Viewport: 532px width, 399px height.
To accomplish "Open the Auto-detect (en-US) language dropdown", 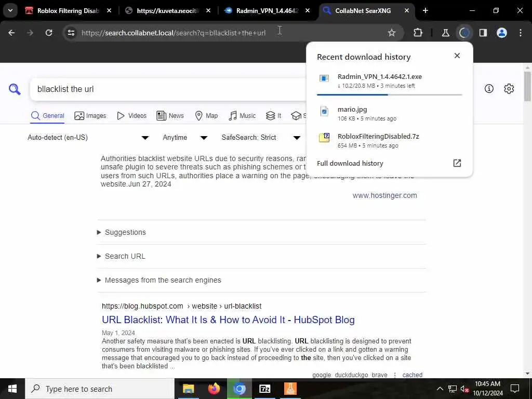I will click(88, 137).
